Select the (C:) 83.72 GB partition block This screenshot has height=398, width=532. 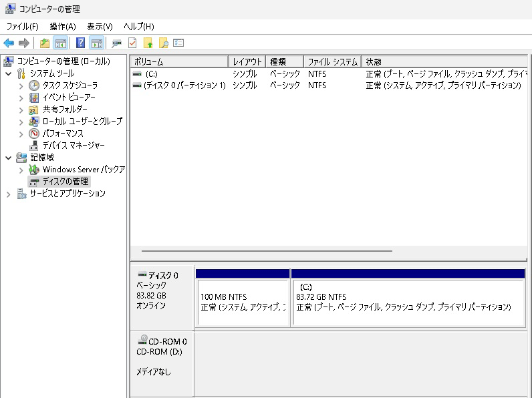click(x=408, y=302)
